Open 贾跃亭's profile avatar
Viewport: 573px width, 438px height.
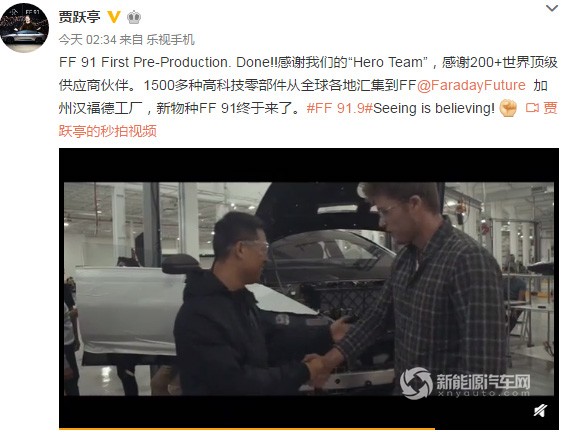click(x=24, y=28)
